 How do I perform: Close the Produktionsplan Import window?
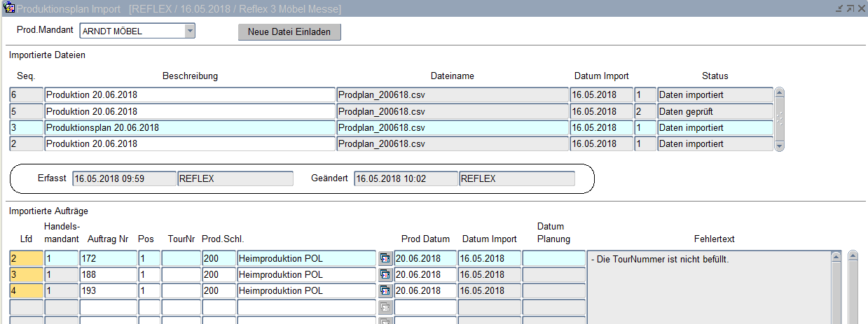[861, 8]
